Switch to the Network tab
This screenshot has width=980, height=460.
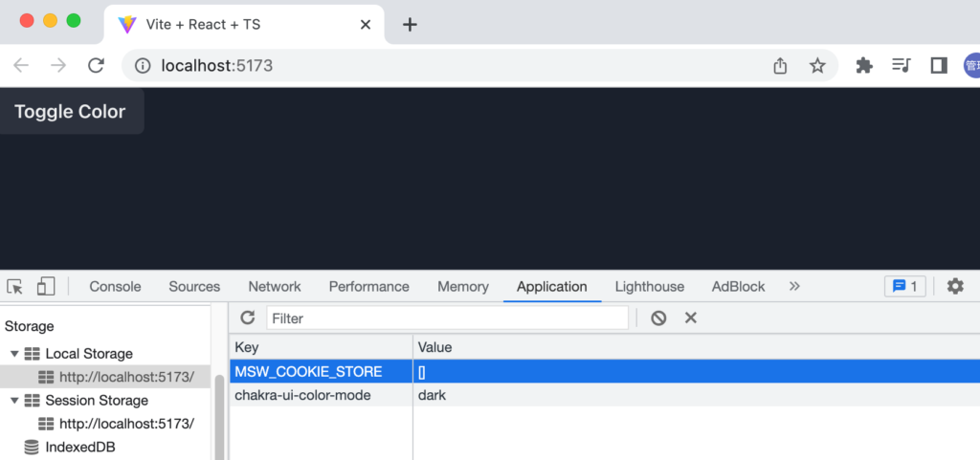pyautogui.click(x=274, y=286)
